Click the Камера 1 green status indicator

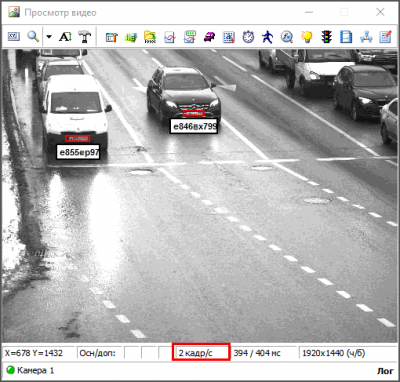pos(11,370)
